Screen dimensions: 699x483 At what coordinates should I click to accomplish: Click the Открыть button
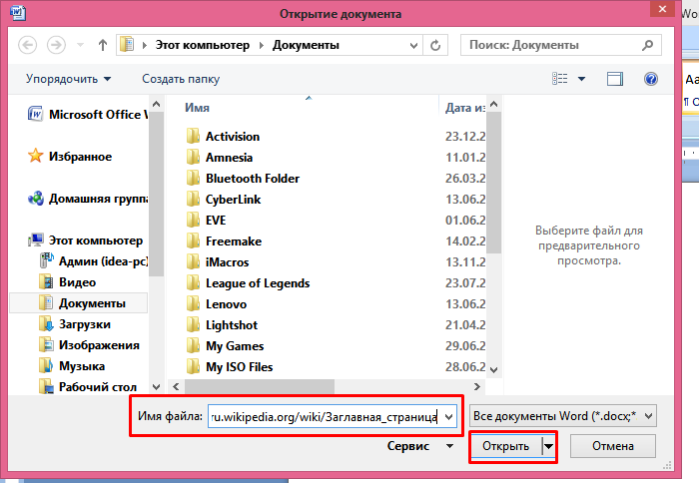pyautogui.click(x=506, y=446)
